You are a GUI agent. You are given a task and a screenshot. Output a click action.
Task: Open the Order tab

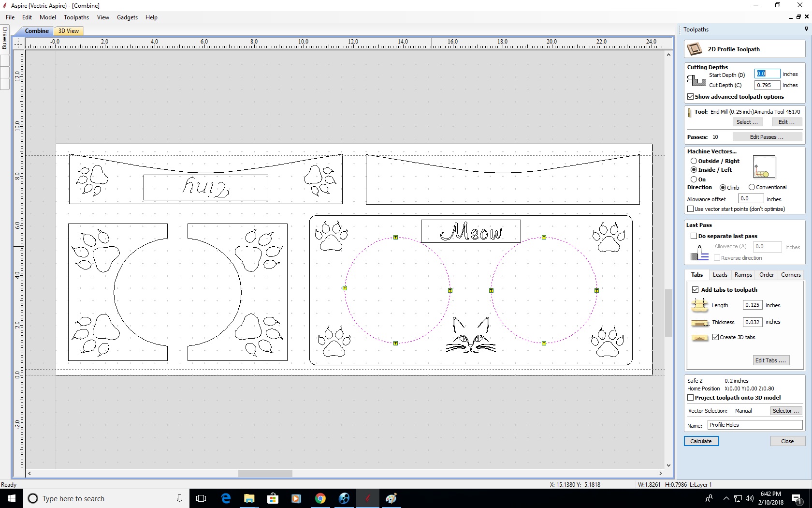click(767, 275)
